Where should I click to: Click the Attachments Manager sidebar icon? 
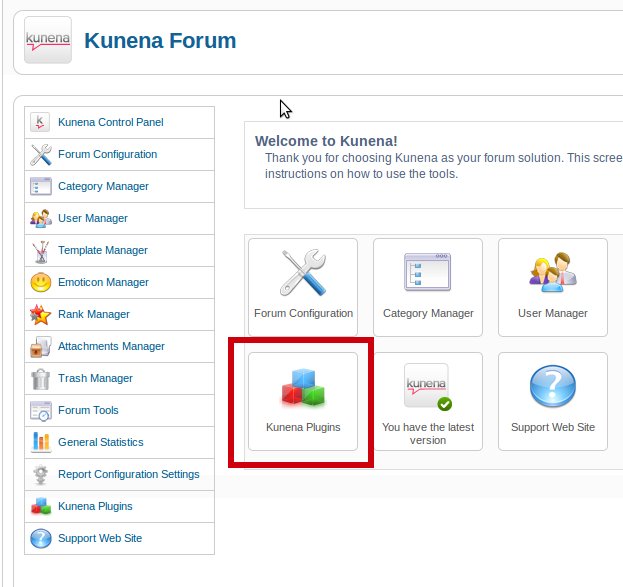tap(41, 347)
